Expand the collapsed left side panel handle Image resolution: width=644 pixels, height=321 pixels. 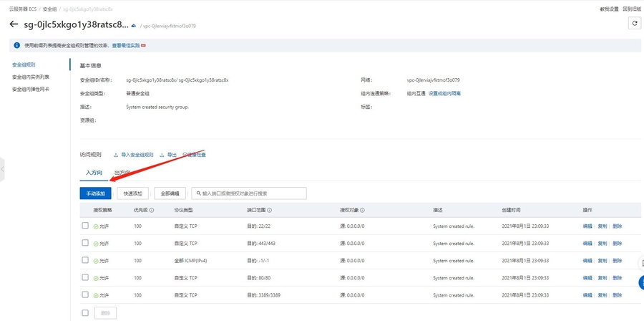[x=3, y=170]
